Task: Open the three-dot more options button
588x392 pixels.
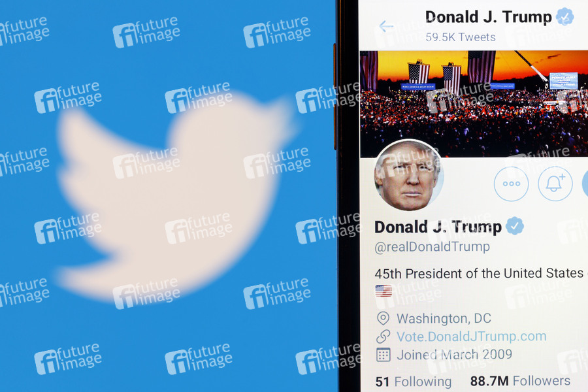Action: pyautogui.click(x=511, y=184)
